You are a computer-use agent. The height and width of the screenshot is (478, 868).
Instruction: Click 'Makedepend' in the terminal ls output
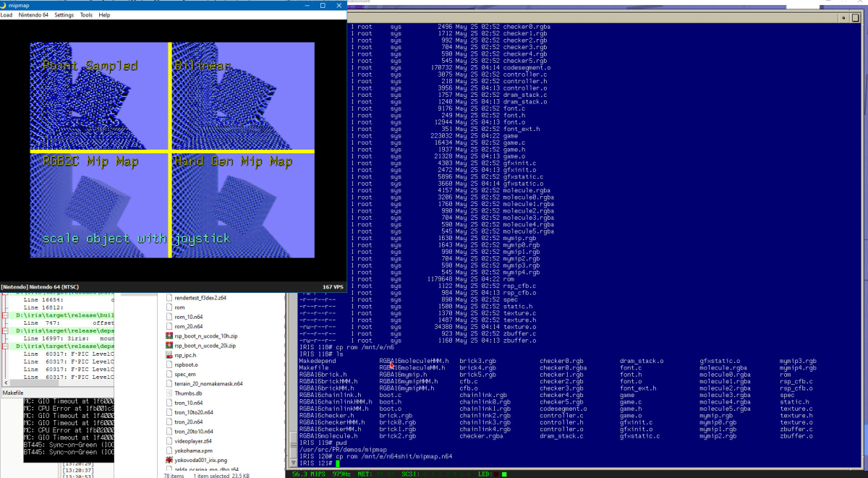click(318, 361)
